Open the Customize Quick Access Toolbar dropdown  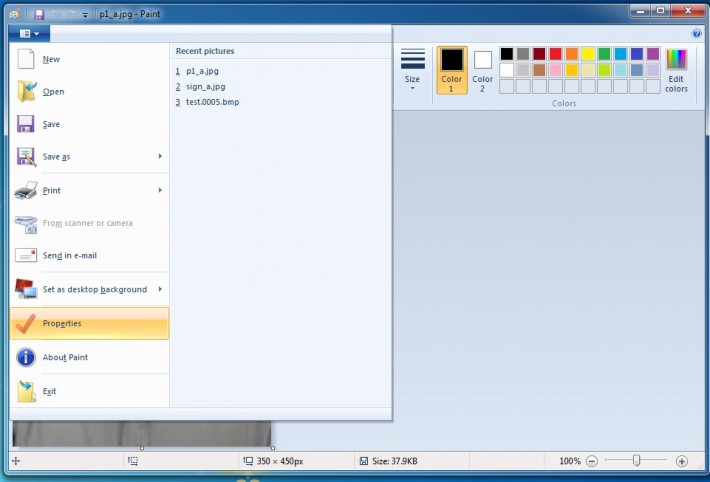tap(85, 14)
